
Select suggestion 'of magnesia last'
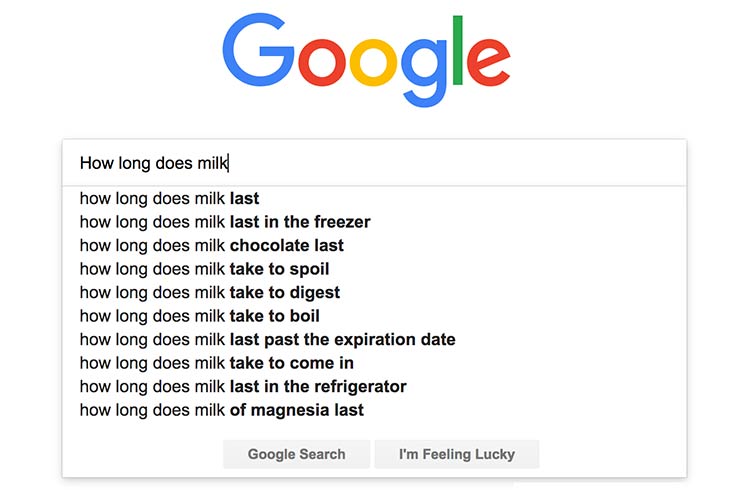click(375, 410)
